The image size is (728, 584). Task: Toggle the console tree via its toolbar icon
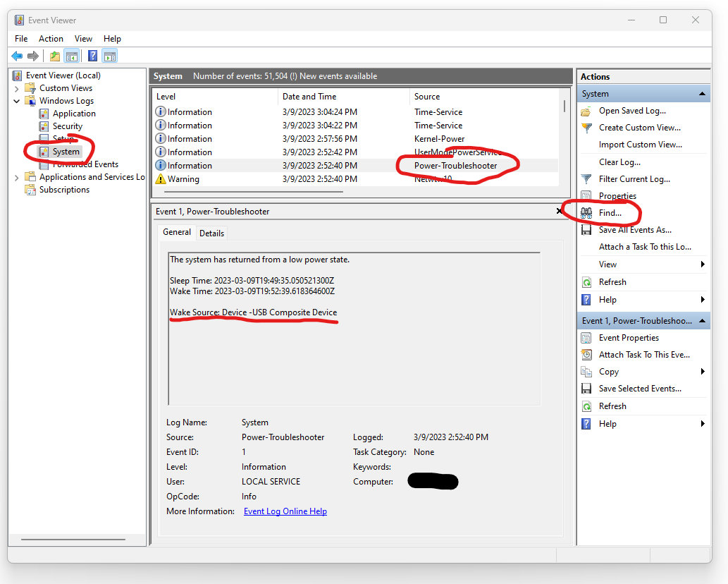click(x=71, y=56)
